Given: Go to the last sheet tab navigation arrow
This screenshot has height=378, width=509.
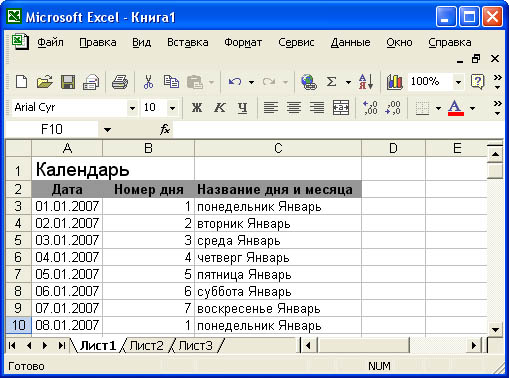Looking at the screenshot, I should [62, 346].
